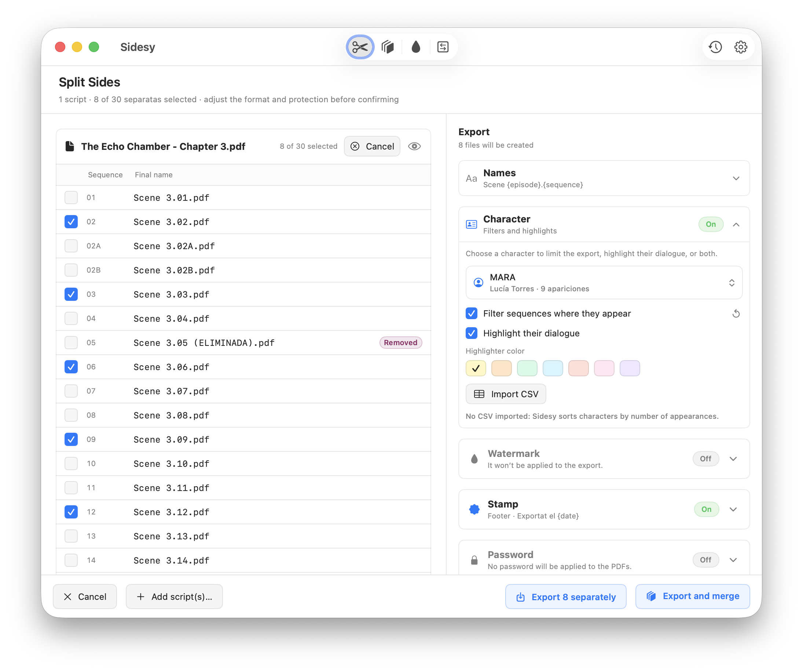Click the filename Scene 3.14.pdf

(171, 561)
